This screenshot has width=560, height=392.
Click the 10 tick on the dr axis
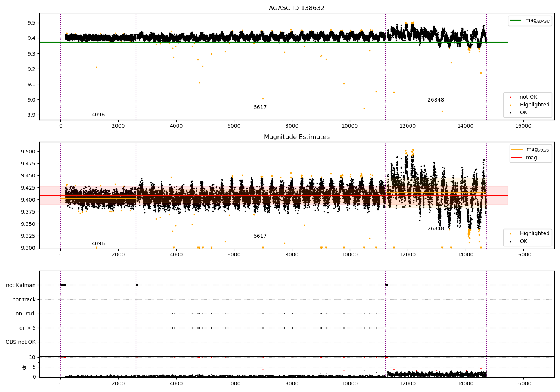click(32, 357)
